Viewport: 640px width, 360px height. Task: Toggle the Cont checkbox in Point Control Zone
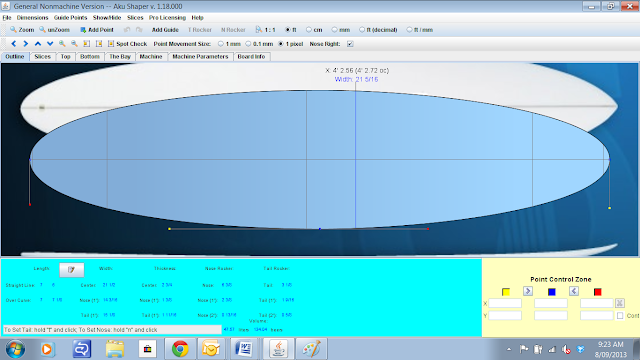click(x=620, y=316)
